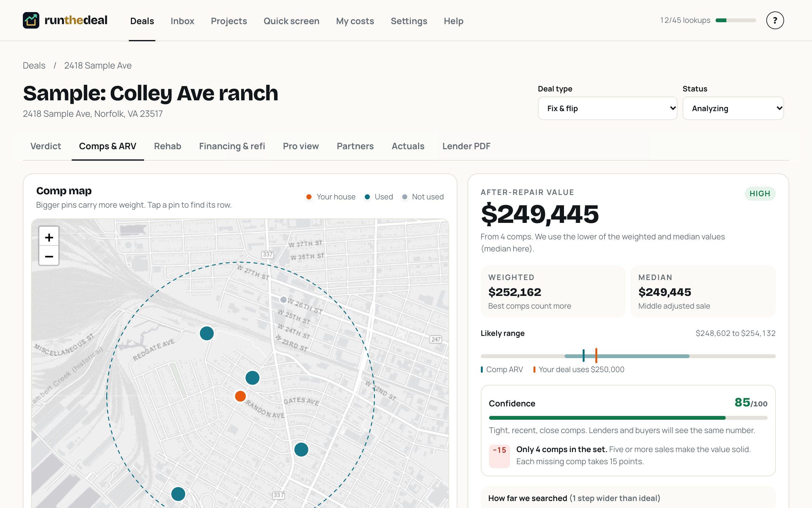
Task: Click the -15 penalty badge
Action: pos(499,456)
